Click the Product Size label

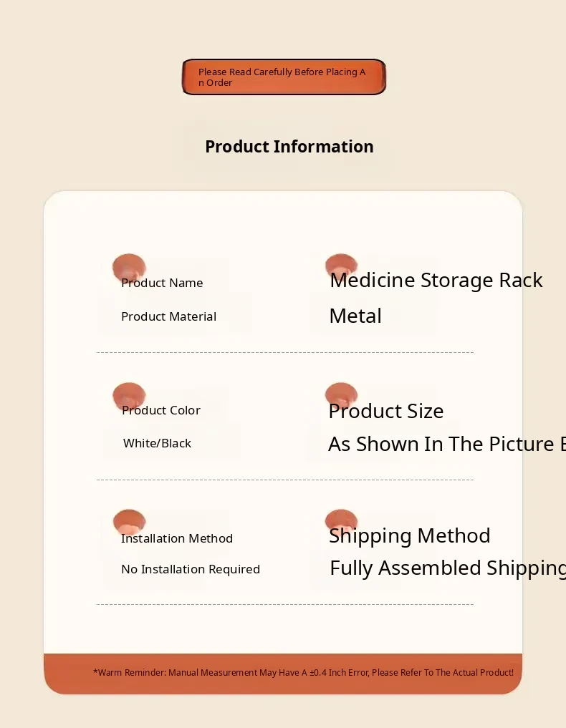(x=386, y=411)
